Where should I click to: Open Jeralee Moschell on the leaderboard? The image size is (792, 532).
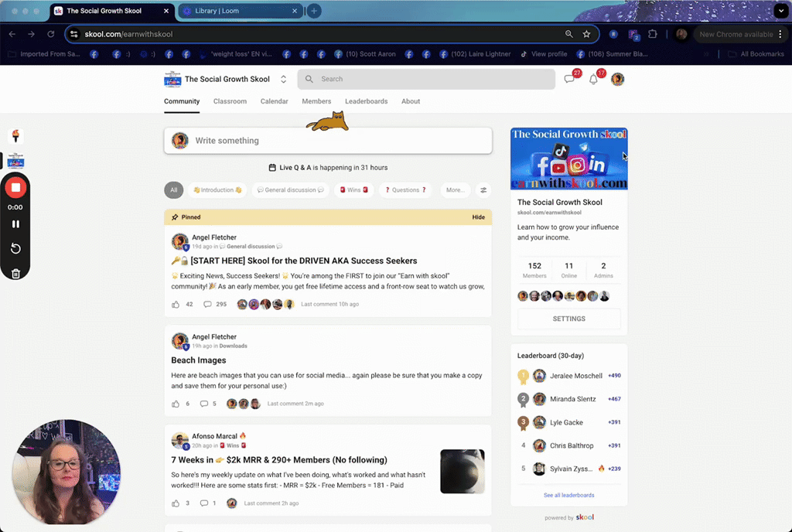[575, 376]
